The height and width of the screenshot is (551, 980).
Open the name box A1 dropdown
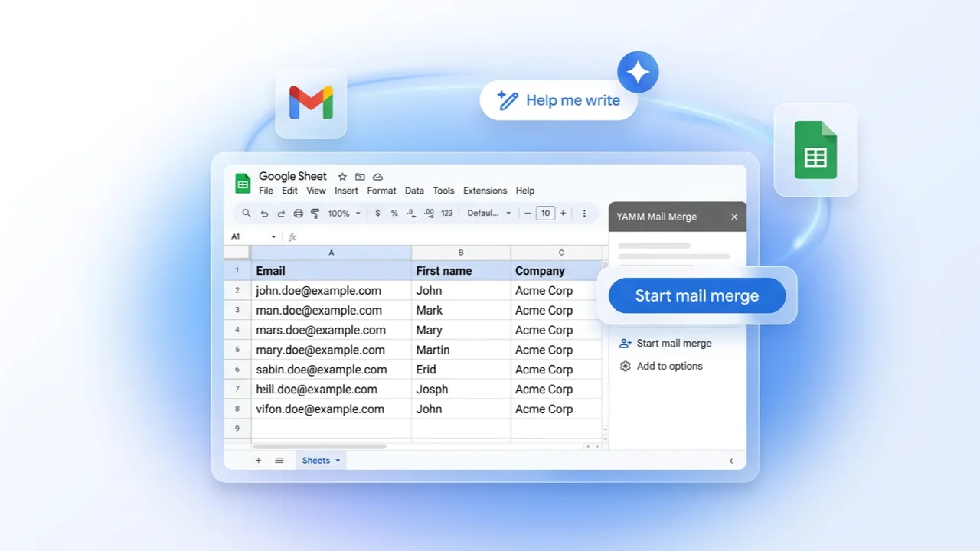coord(273,236)
